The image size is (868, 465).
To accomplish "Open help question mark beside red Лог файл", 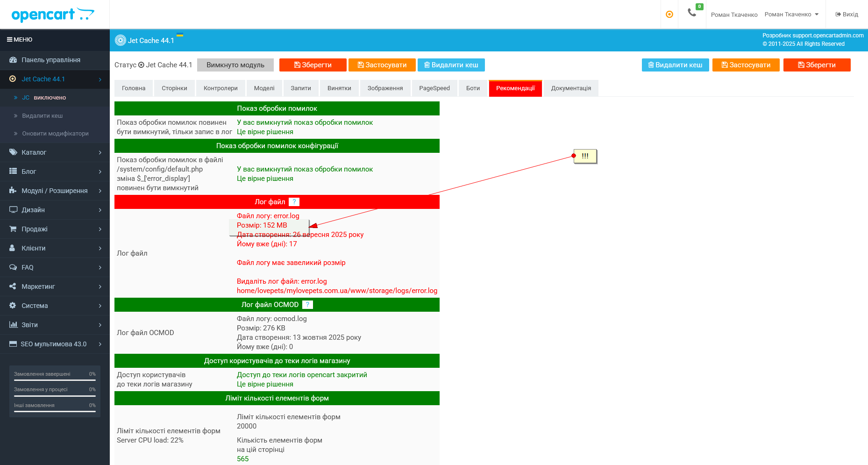I will coord(294,202).
